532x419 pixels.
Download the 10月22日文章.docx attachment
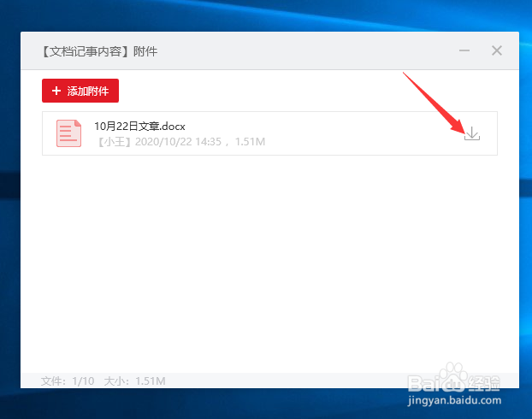coord(472,133)
